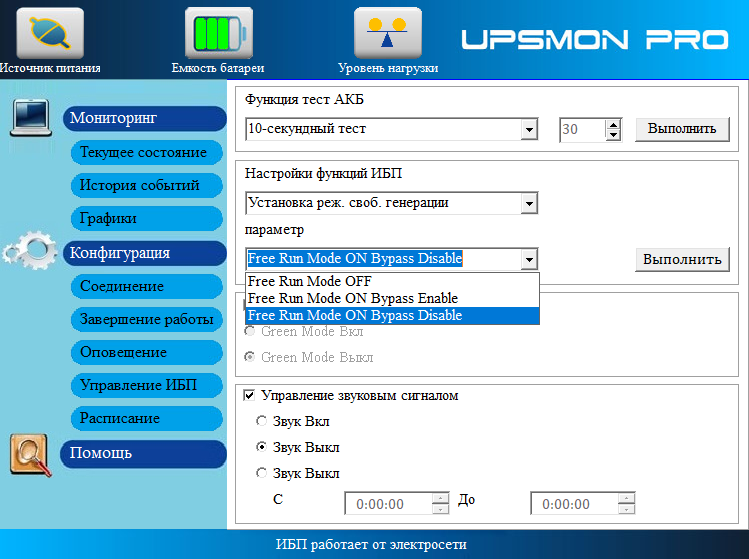This screenshot has height=559, width=749.
Task: Increase the С start time value
Action: [x=440, y=498]
